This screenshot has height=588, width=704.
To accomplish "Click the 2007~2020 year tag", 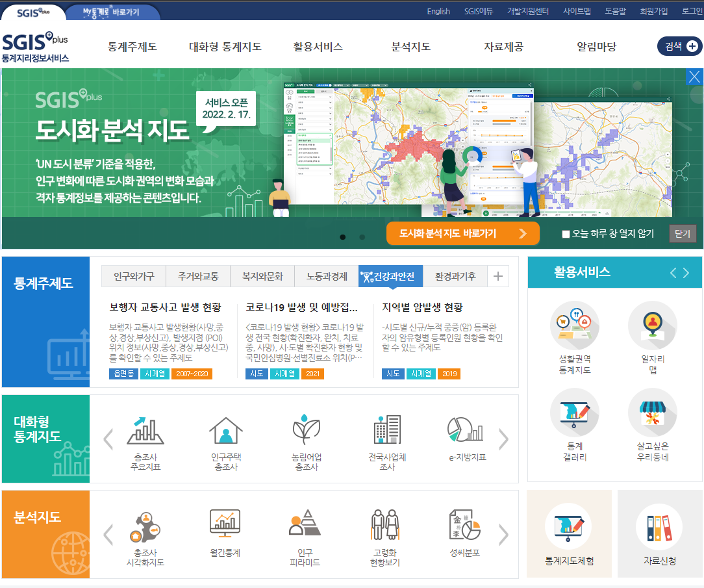I will point(192,374).
